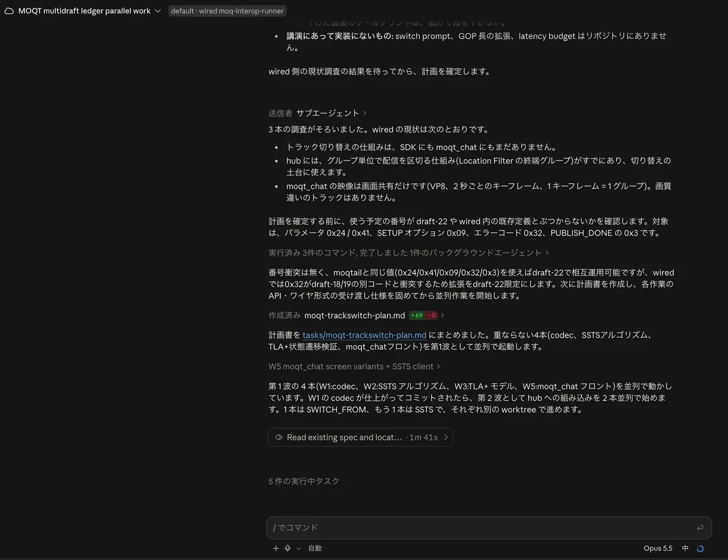Click the cloud icon beside the session title
728x560 pixels.
9,11
